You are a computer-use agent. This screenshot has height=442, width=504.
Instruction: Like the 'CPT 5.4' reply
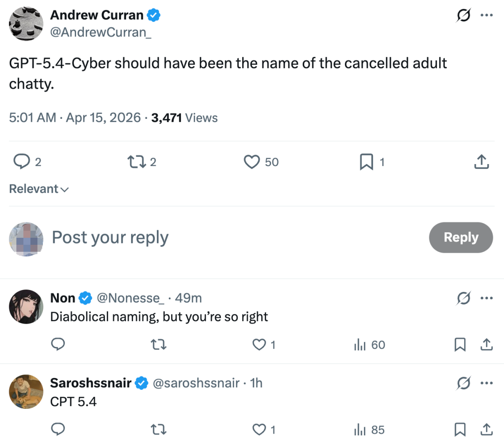tap(259, 429)
